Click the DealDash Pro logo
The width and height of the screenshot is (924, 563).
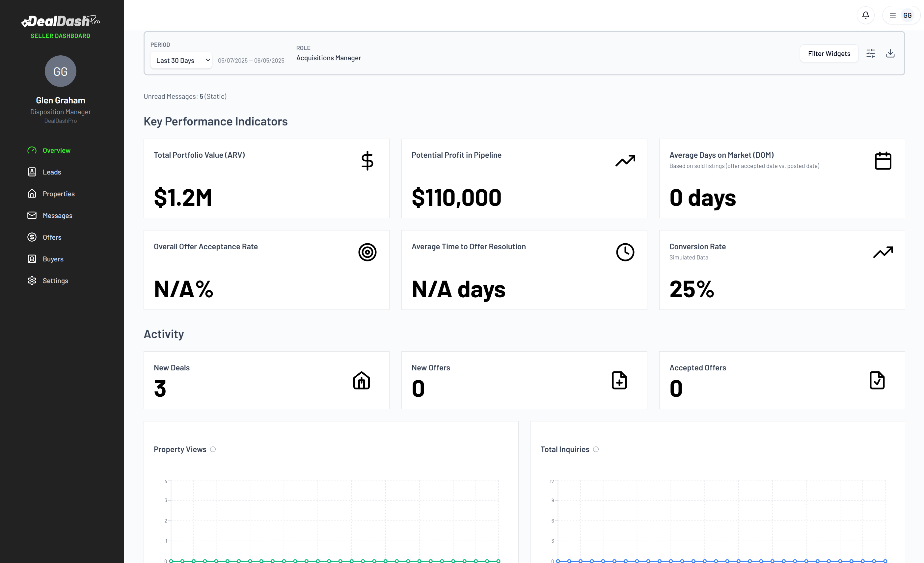point(60,21)
